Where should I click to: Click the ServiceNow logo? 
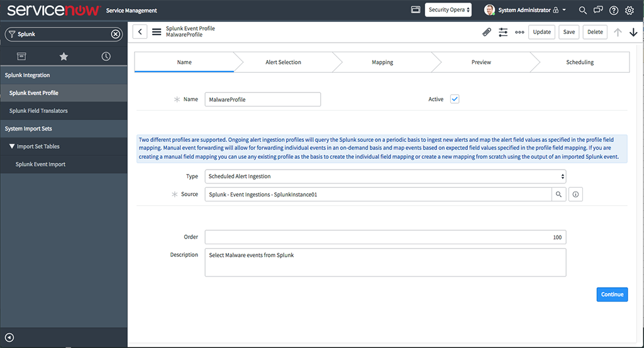tap(53, 10)
